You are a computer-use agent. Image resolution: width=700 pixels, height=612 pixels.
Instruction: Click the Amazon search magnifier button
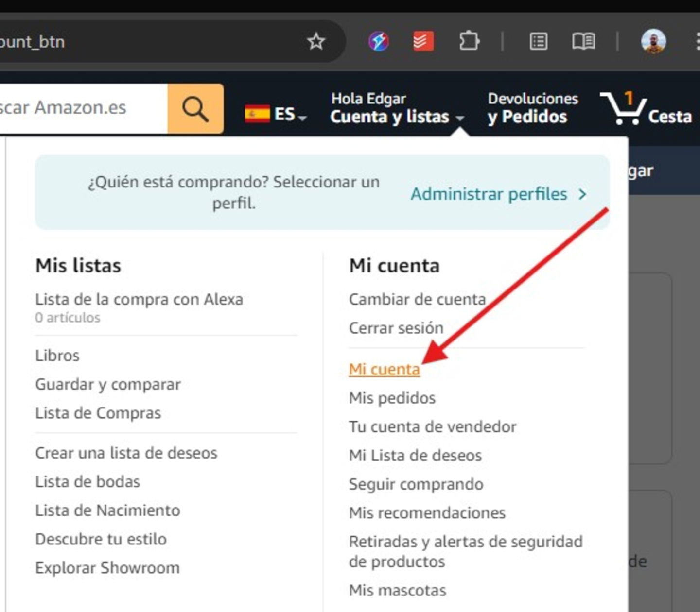click(x=195, y=109)
